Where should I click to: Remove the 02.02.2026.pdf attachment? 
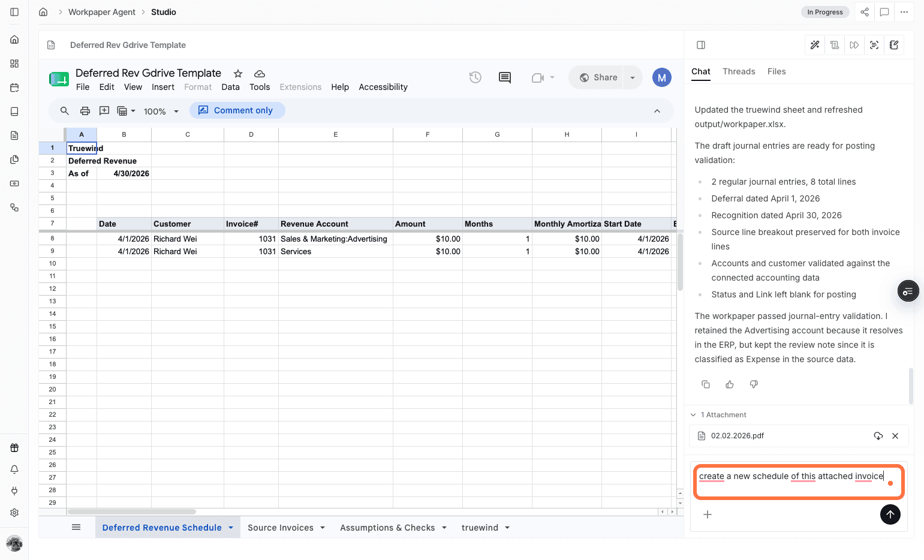click(895, 436)
